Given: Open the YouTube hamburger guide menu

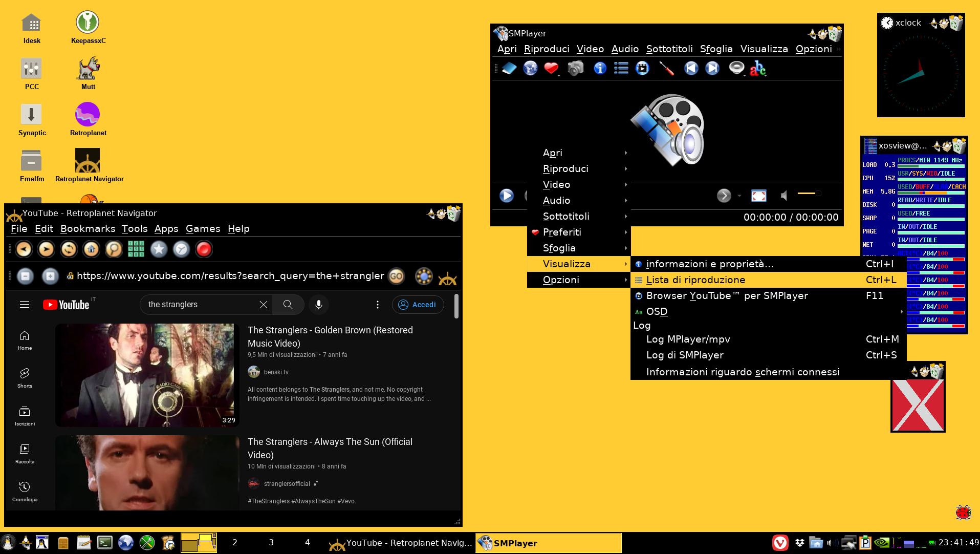Looking at the screenshot, I should [x=24, y=305].
